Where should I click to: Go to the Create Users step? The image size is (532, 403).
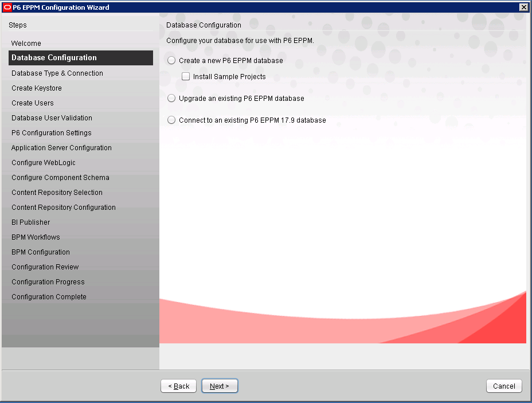tap(33, 103)
